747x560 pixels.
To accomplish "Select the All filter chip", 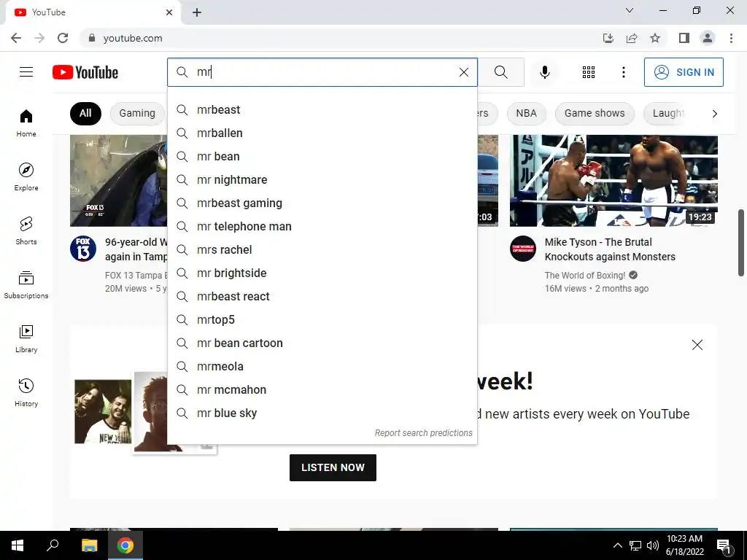I will point(85,113).
